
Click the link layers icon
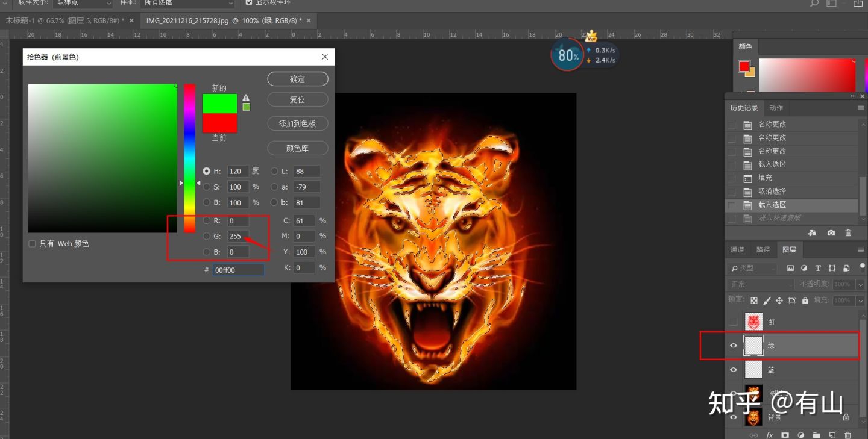tap(753, 435)
